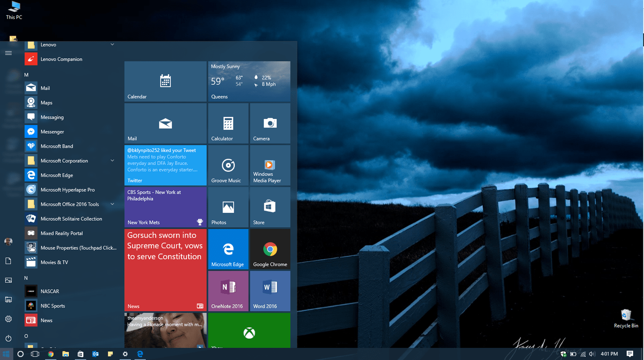Expand Start menu hamburger button
The image size is (644, 360).
[x=8, y=53]
